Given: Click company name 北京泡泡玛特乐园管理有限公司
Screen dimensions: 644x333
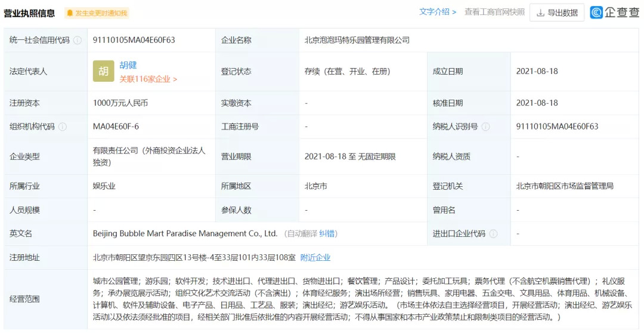Looking at the screenshot, I should tap(357, 41).
